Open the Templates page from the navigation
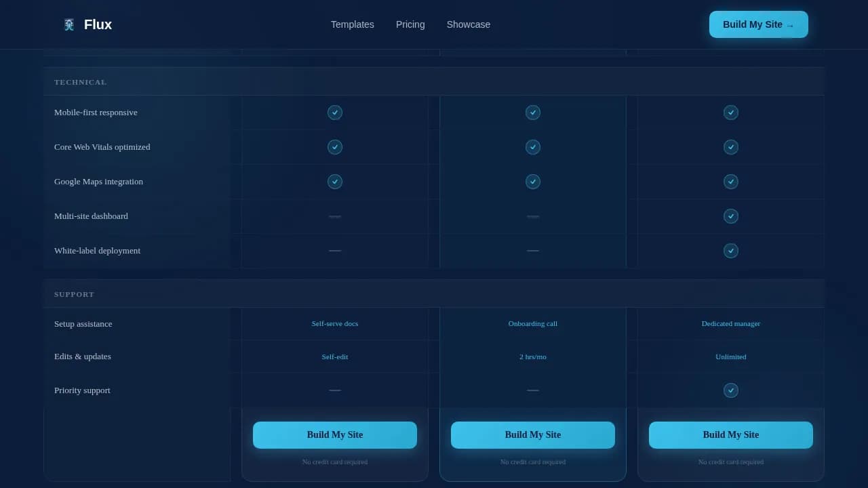Screen dimensions: 868x488 [352, 24]
